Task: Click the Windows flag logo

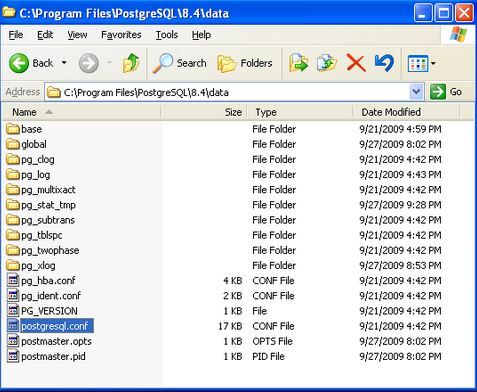Action: click(x=458, y=34)
